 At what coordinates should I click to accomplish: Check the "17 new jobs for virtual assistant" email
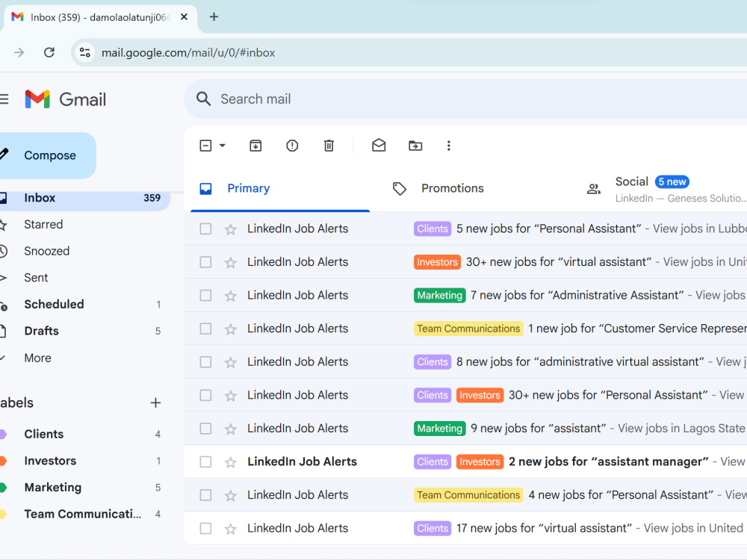click(205, 529)
